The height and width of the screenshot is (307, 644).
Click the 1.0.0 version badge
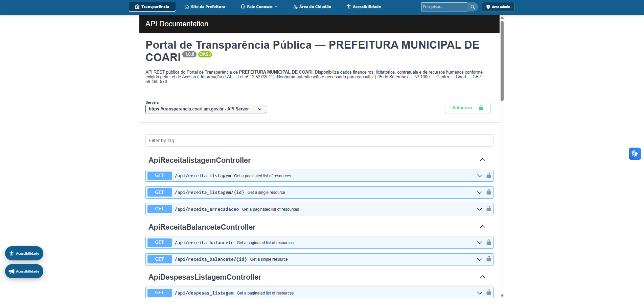[189, 54]
